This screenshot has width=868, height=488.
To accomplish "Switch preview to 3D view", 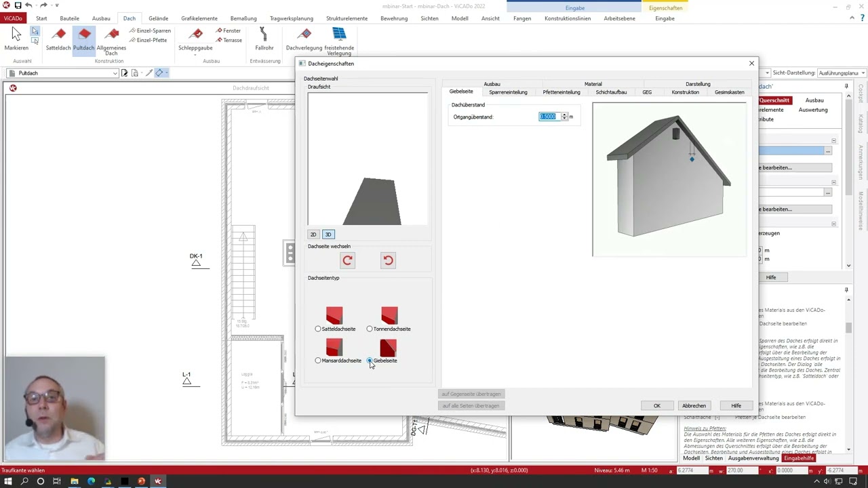I will pyautogui.click(x=328, y=235).
